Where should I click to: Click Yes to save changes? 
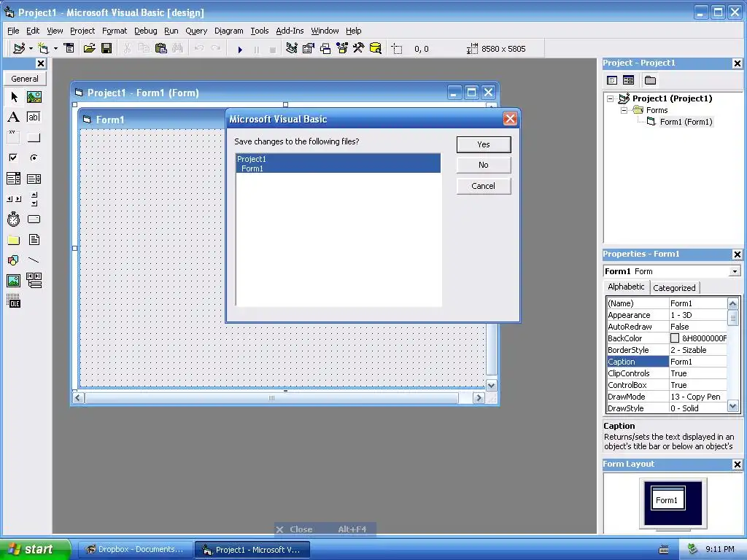484,145
